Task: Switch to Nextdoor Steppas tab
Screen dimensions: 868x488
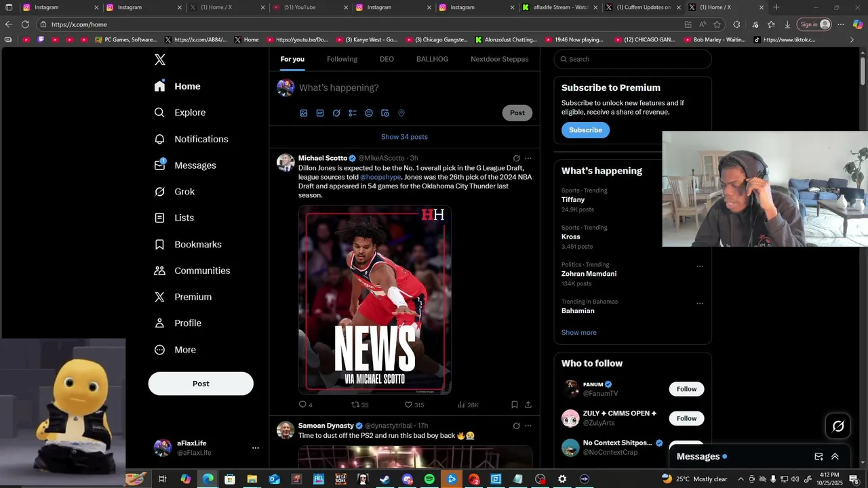Action: click(500, 59)
